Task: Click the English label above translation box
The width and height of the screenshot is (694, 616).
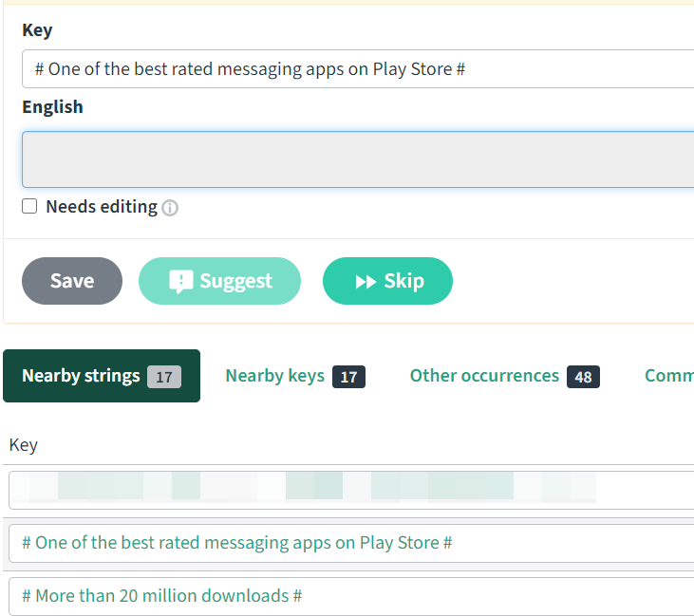Action: point(52,107)
